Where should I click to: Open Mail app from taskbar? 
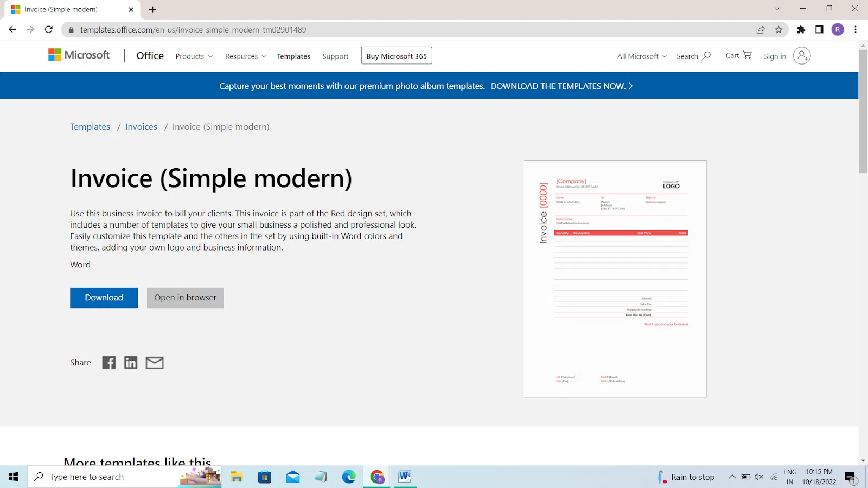tap(293, 477)
